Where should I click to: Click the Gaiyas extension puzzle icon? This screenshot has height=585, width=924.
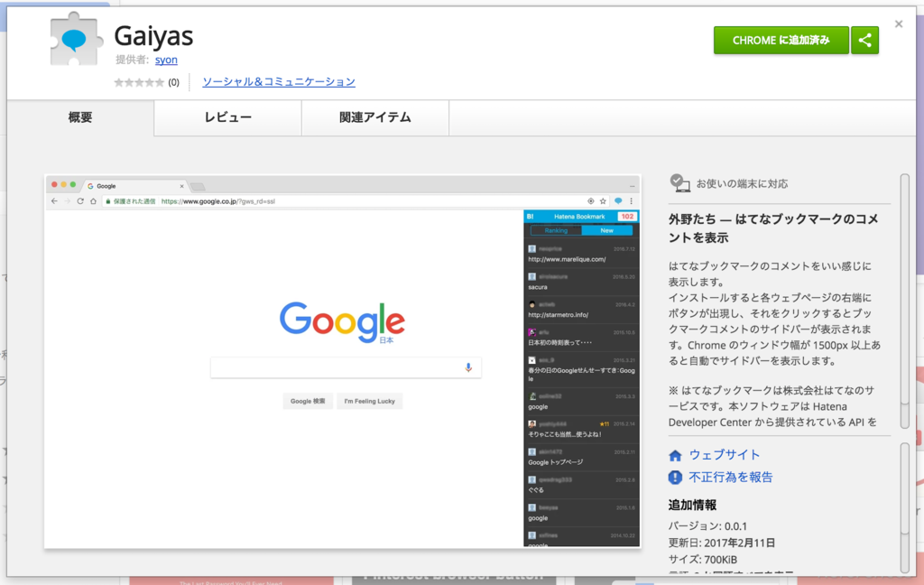coord(76,39)
